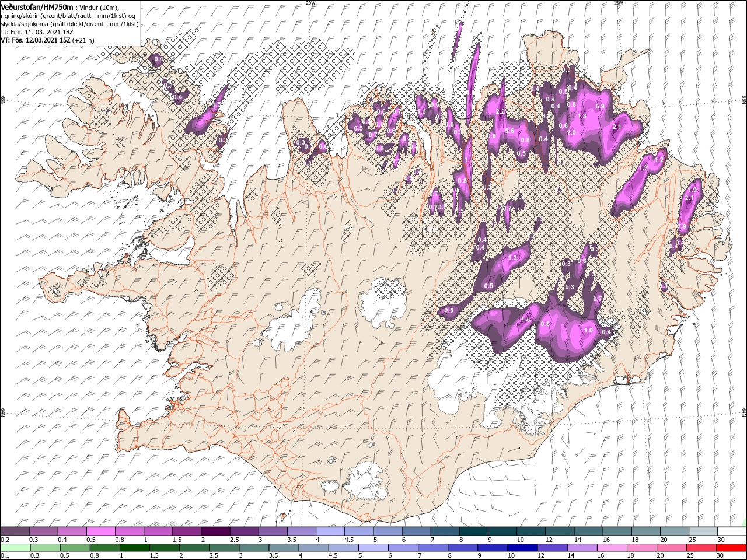
Task: Pick top-row legend swatch between 8 and 9
Action: (474, 531)
